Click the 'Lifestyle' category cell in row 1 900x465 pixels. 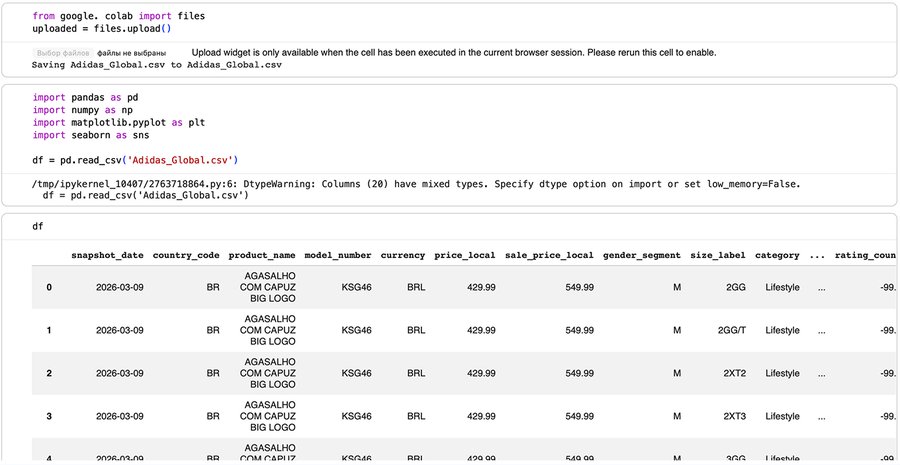coord(782,330)
